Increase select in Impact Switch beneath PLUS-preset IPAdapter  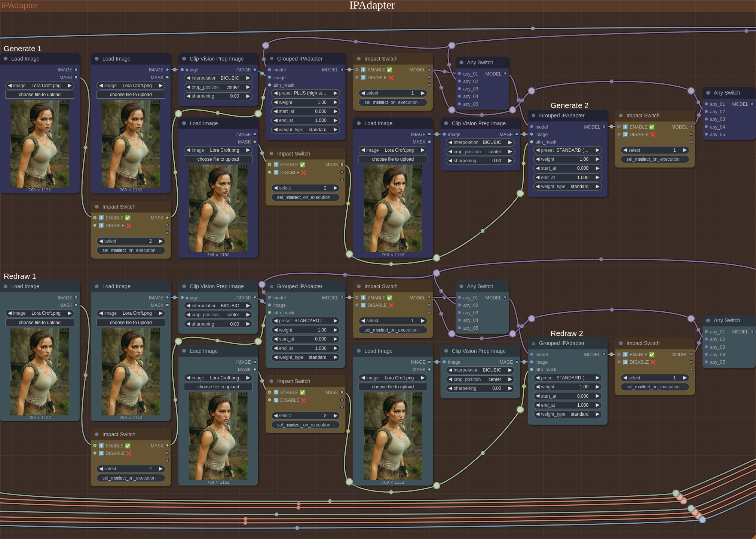coord(336,188)
